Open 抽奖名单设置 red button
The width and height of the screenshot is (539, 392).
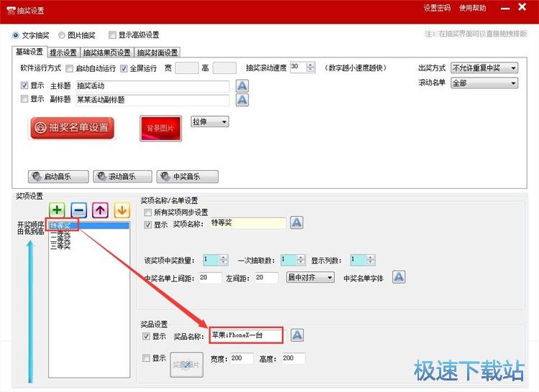pos(72,128)
